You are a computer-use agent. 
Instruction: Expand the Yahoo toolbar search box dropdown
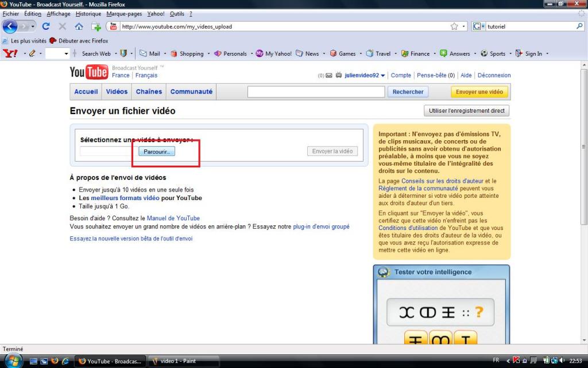pos(67,53)
